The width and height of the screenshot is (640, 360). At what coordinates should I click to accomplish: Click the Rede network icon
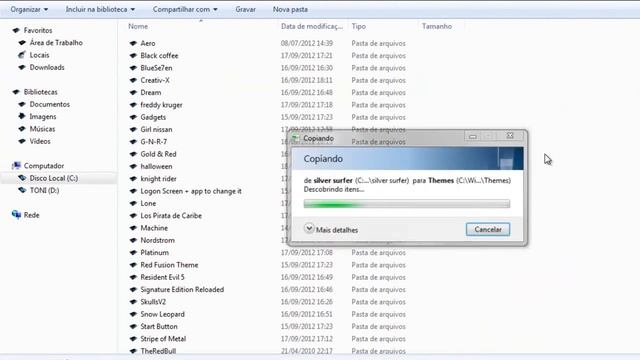point(16,214)
